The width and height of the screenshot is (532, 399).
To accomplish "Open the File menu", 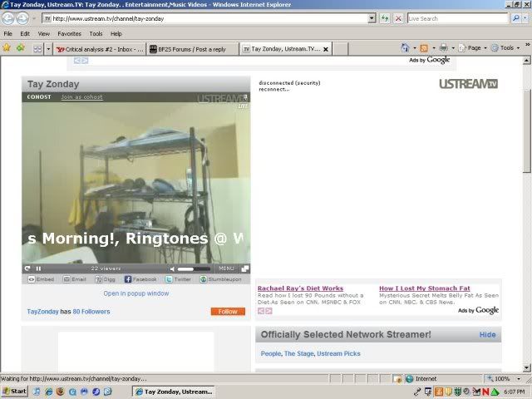I will coord(7,33).
